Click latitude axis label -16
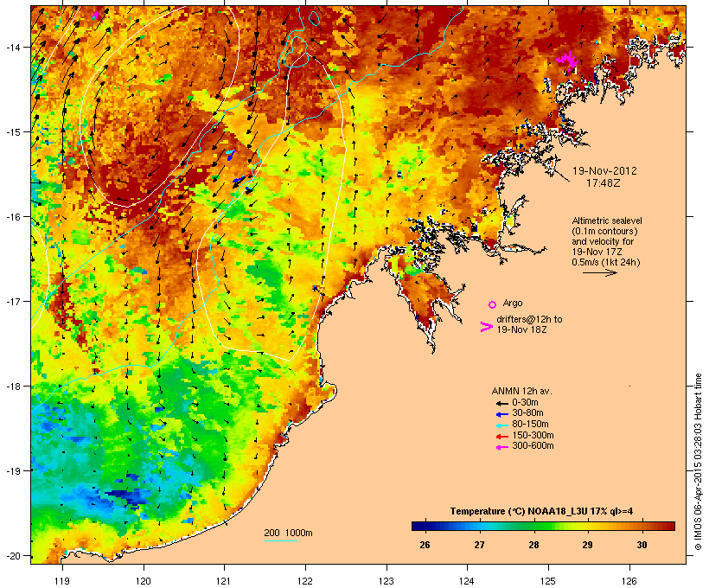Screen dimensions: 709x588 click(12, 217)
